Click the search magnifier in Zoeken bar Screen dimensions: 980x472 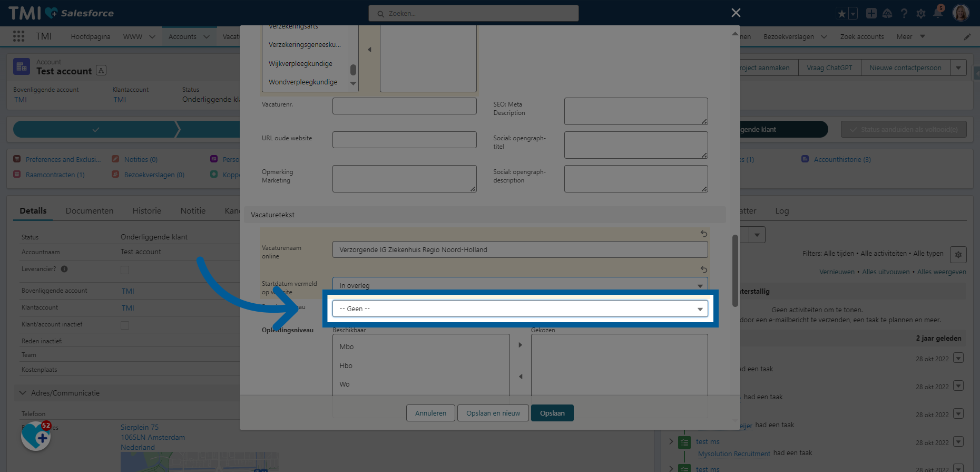[380, 14]
